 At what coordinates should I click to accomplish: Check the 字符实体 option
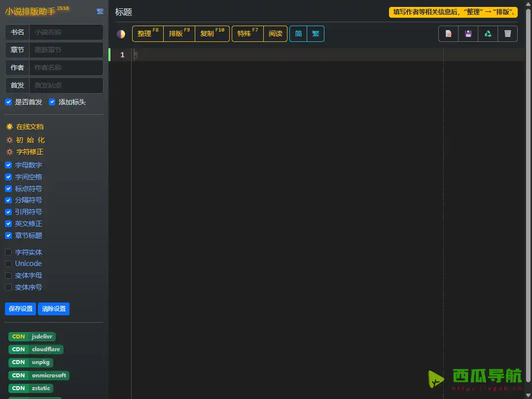pos(8,252)
